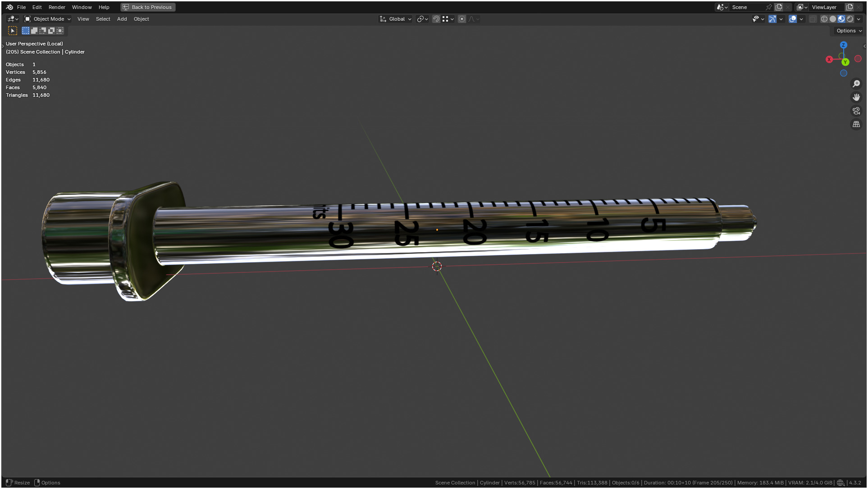The width and height of the screenshot is (868, 489).
Task: Choose Subtract existing selection mode icon
Action: [43, 31]
